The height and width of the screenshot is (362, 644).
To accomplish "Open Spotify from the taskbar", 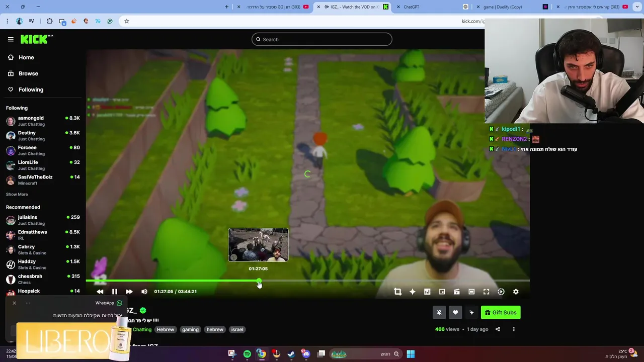I will click(247, 354).
